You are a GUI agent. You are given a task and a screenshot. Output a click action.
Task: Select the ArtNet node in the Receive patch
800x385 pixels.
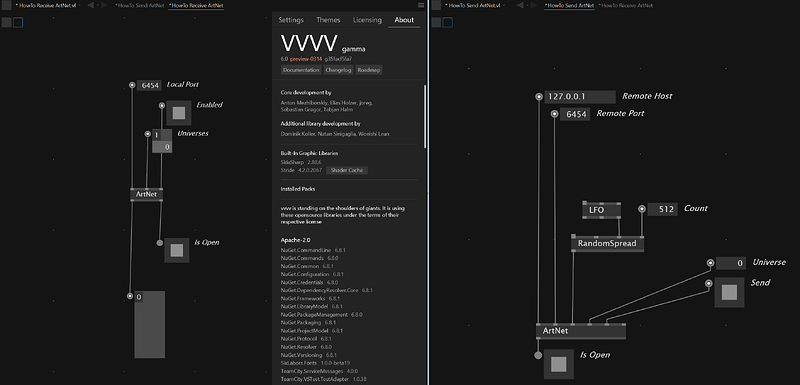146,194
